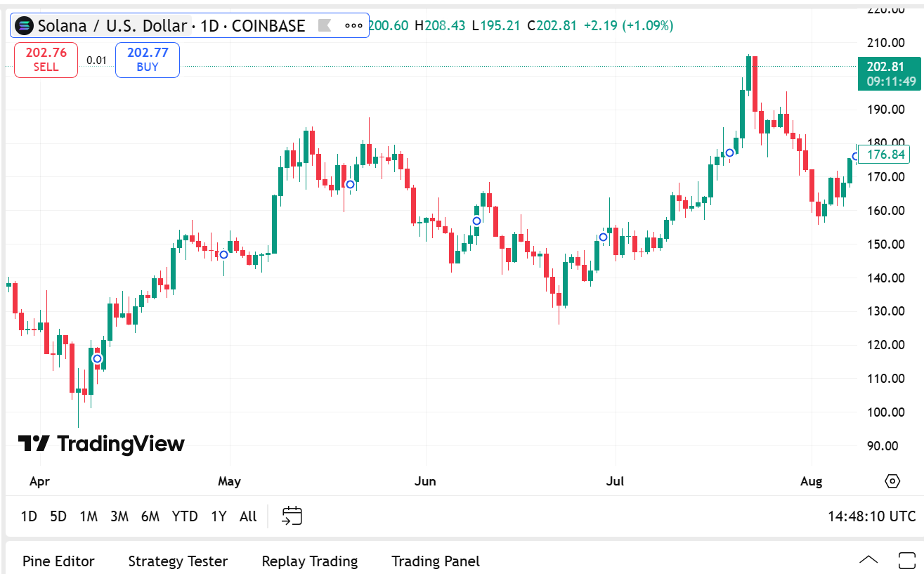Click the late-June event marker near 152

coord(603,237)
